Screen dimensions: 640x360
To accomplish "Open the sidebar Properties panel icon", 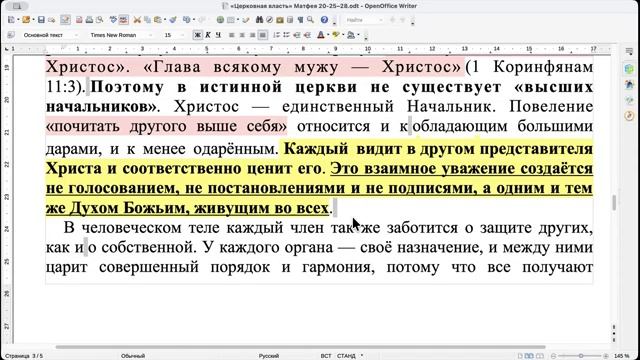I will coord(629,69).
